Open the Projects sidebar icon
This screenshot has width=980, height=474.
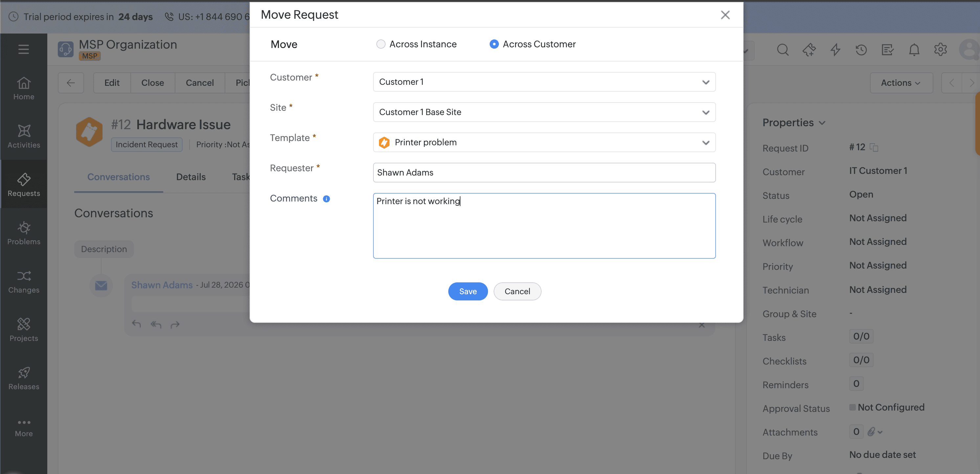[x=24, y=330]
